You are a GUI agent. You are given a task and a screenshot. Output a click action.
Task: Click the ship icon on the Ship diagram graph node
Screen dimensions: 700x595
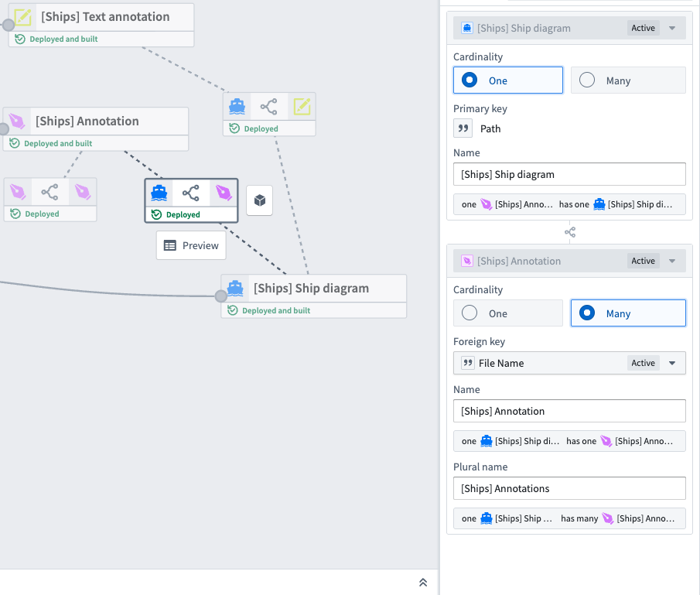pyautogui.click(x=234, y=287)
